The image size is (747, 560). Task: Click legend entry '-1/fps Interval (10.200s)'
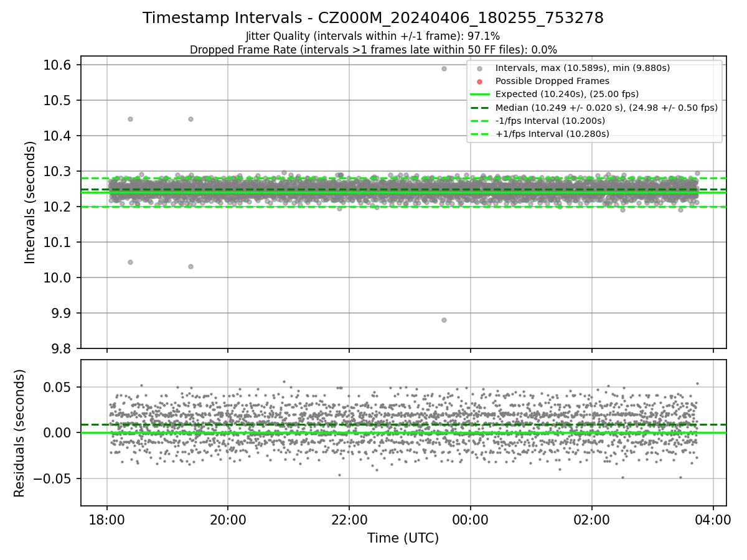point(550,120)
